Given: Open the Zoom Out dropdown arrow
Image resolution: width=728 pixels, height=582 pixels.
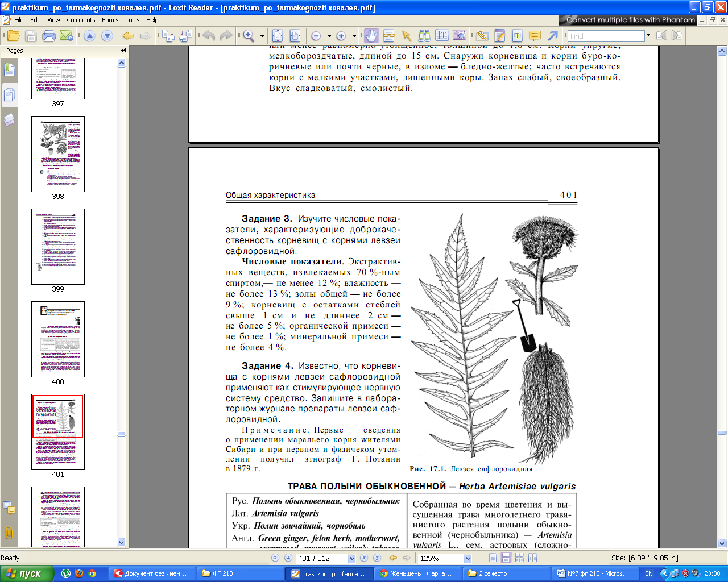Looking at the screenshot, I should pos(329,36).
